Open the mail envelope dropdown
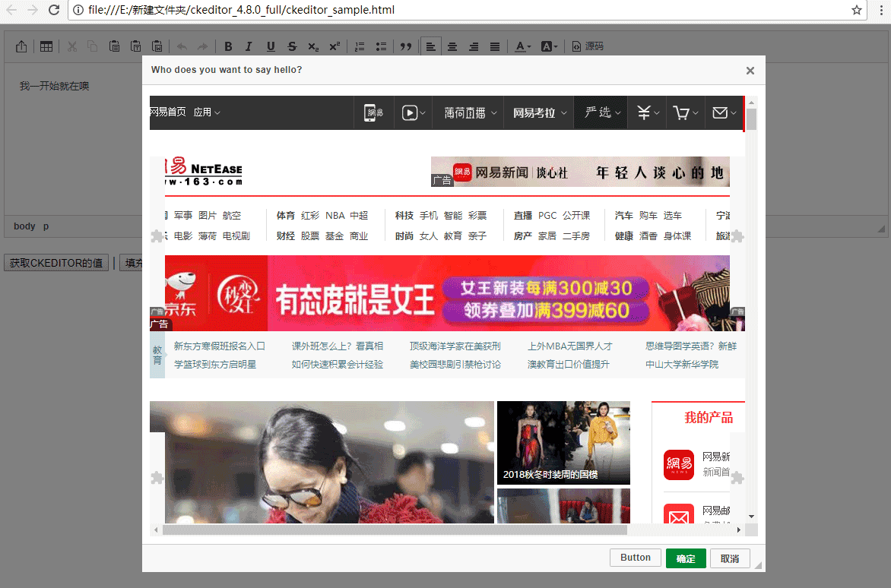This screenshot has height=588, width=891. pos(724,113)
